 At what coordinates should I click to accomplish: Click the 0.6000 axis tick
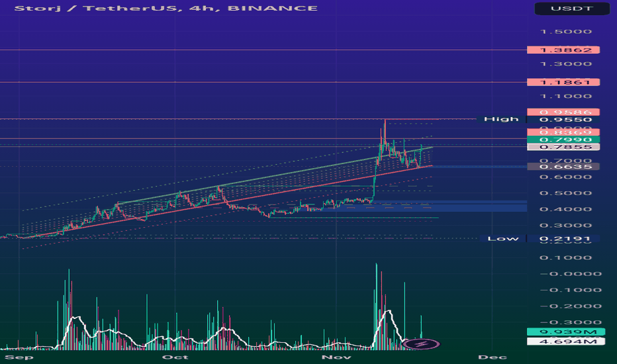(x=566, y=177)
